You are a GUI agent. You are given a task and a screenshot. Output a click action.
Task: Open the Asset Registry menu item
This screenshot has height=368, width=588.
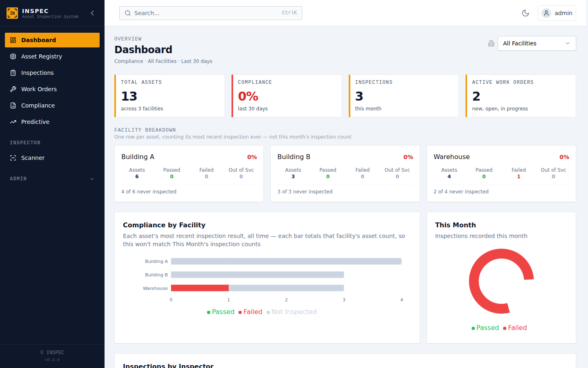tap(52, 56)
